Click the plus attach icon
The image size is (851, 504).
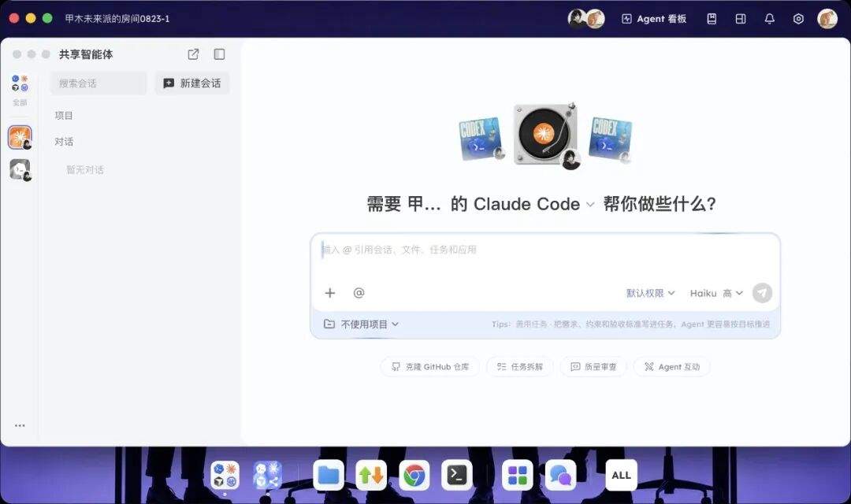[330, 293]
